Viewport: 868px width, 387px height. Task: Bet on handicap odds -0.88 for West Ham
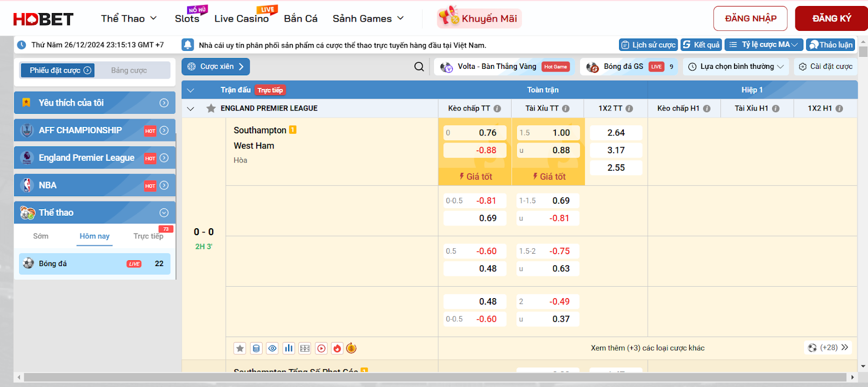[x=475, y=150]
